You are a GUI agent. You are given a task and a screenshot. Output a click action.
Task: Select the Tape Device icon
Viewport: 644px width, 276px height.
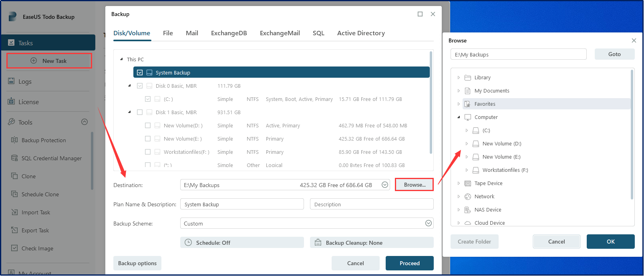point(467,183)
